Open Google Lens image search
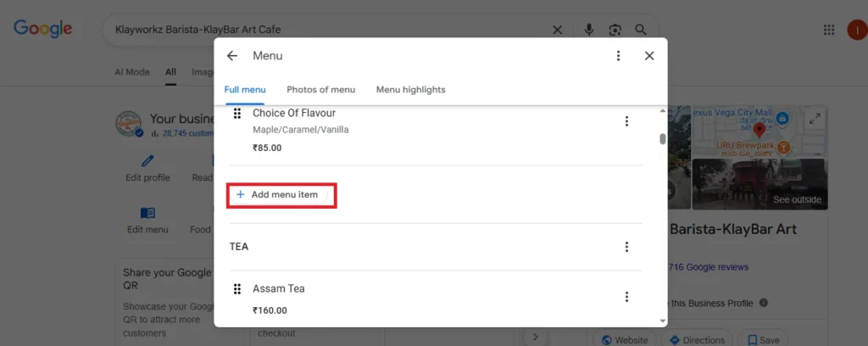868x346 pixels. click(x=615, y=30)
